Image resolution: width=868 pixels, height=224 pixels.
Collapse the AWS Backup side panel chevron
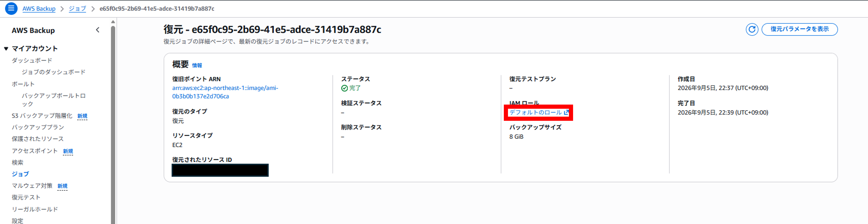pos(98,30)
